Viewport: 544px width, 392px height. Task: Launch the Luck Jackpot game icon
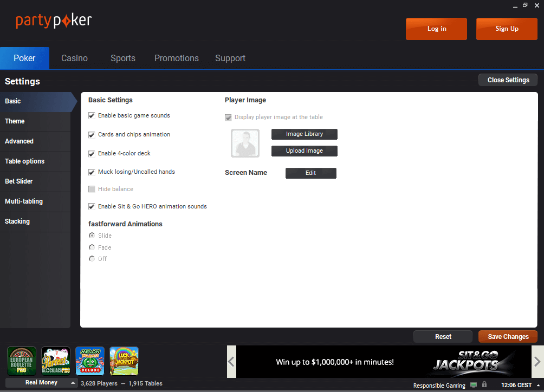point(124,361)
